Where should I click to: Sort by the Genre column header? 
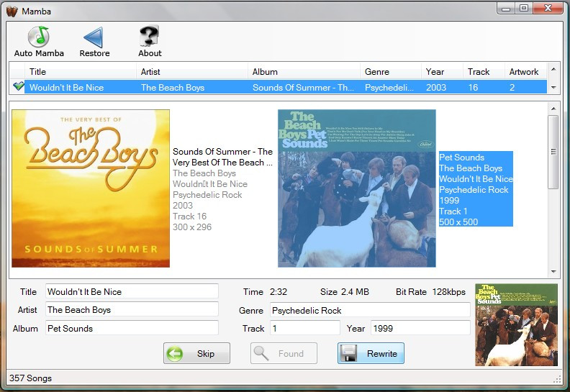click(x=391, y=72)
